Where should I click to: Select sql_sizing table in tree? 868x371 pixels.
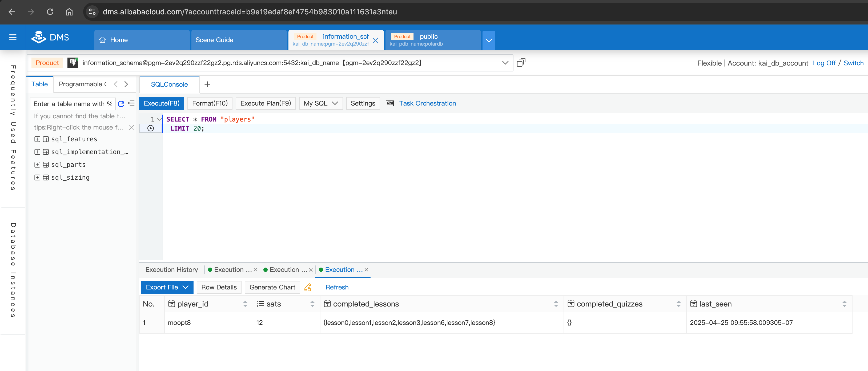pyautogui.click(x=70, y=178)
